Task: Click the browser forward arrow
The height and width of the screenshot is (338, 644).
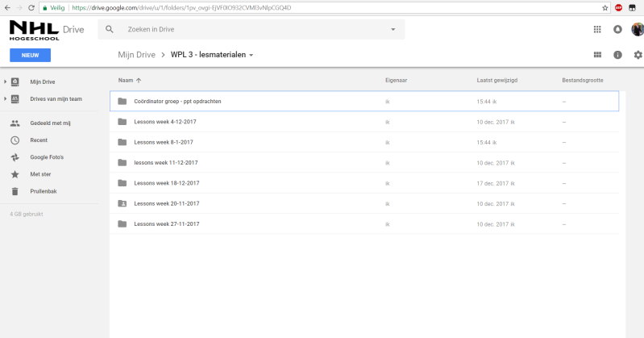Action: click(x=19, y=8)
